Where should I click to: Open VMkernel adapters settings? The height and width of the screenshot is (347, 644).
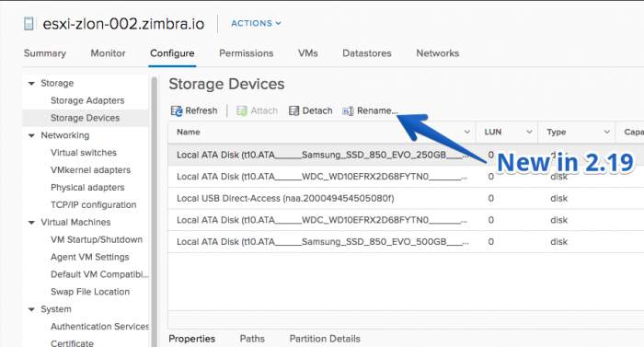click(x=90, y=170)
